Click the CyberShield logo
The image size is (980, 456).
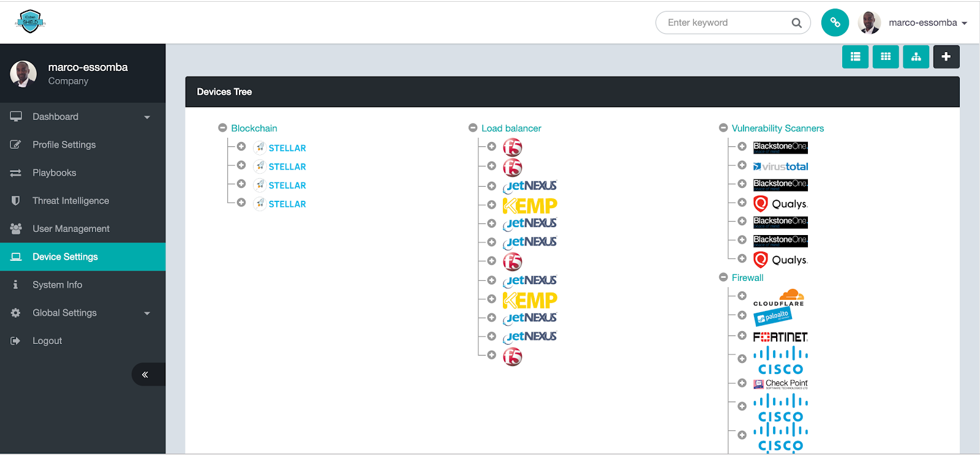pyautogui.click(x=30, y=21)
